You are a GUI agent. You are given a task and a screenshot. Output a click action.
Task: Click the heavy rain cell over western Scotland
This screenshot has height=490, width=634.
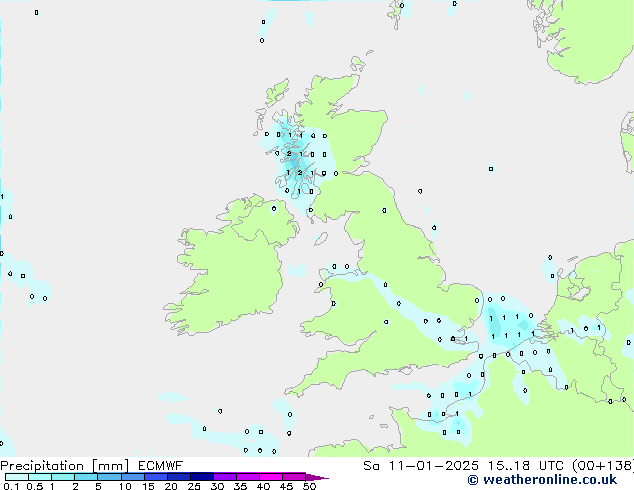(x=294, y=158)
